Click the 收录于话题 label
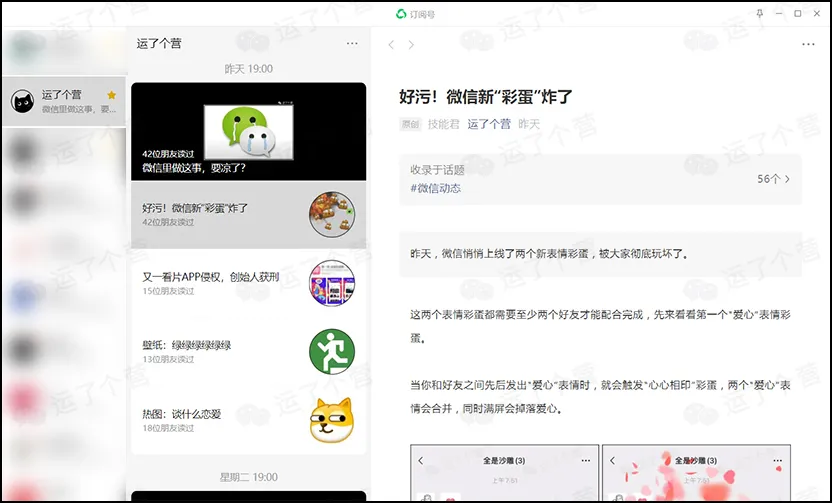The height and width of the screenshot is (503, 832). 437,170
